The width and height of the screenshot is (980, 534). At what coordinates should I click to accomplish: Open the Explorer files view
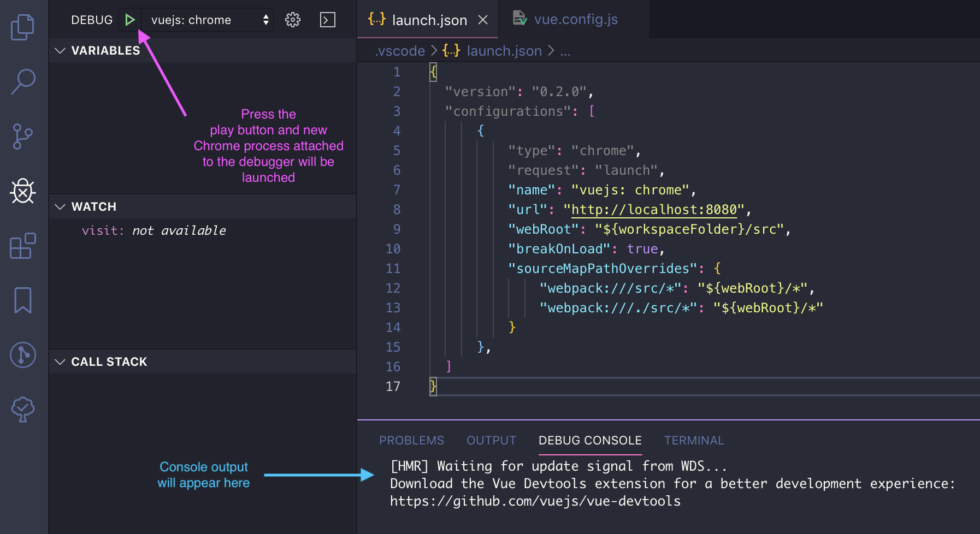23,27
